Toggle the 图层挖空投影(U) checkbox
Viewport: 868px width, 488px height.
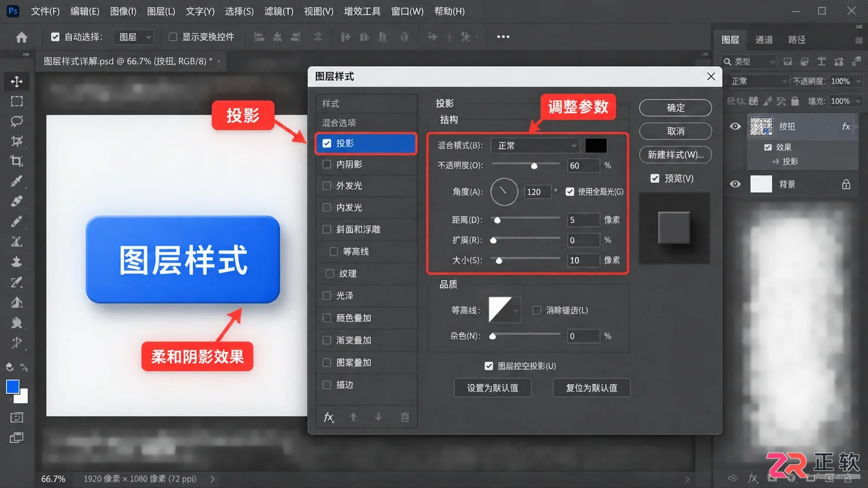[489, 366]
